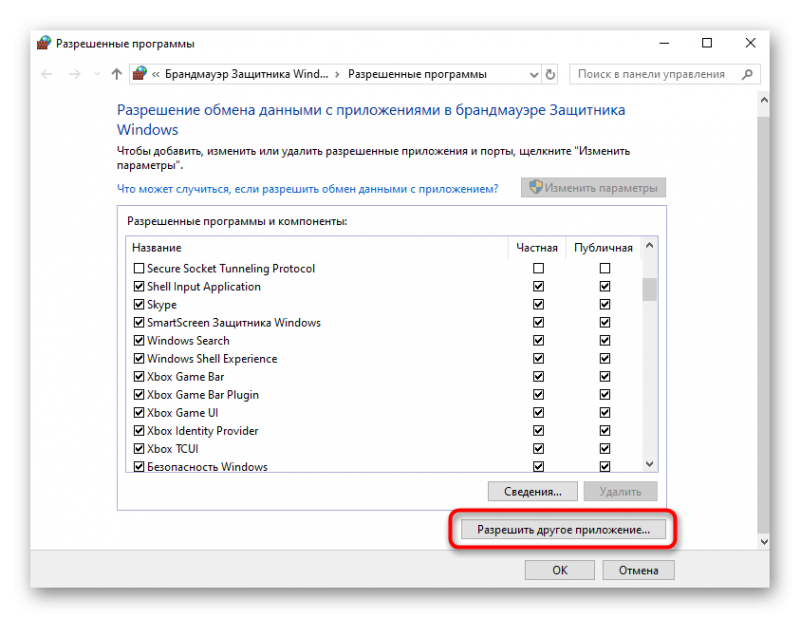Screen dimensions: 800x618
Task: Close the Разрешенные программы window
Action: pos(750,43)
